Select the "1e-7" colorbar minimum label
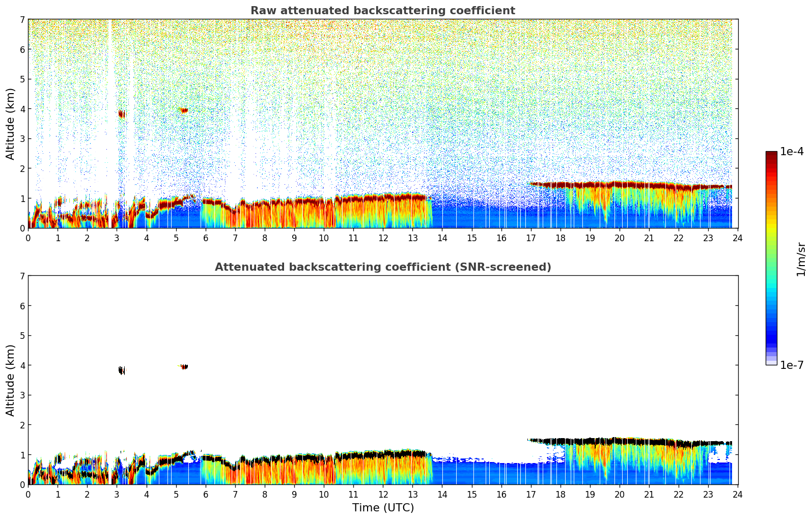This screenshot has height=519, width=812. 792,365
